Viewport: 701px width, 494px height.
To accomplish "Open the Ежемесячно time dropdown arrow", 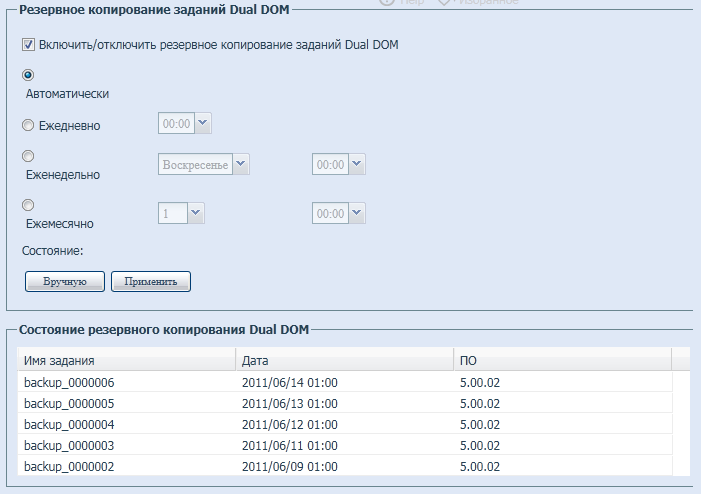I will pos(357,213).
